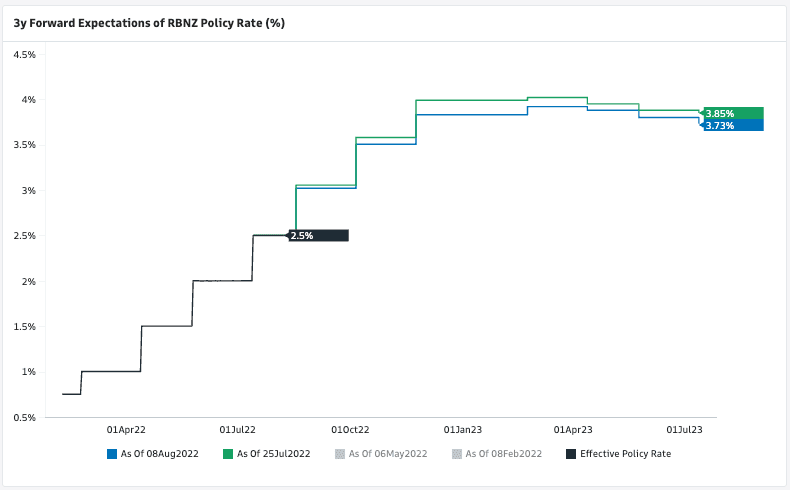Click the 01Jan23 x-axis label
The height and width of the screenshot is (490, 790).
pos(463,429)
